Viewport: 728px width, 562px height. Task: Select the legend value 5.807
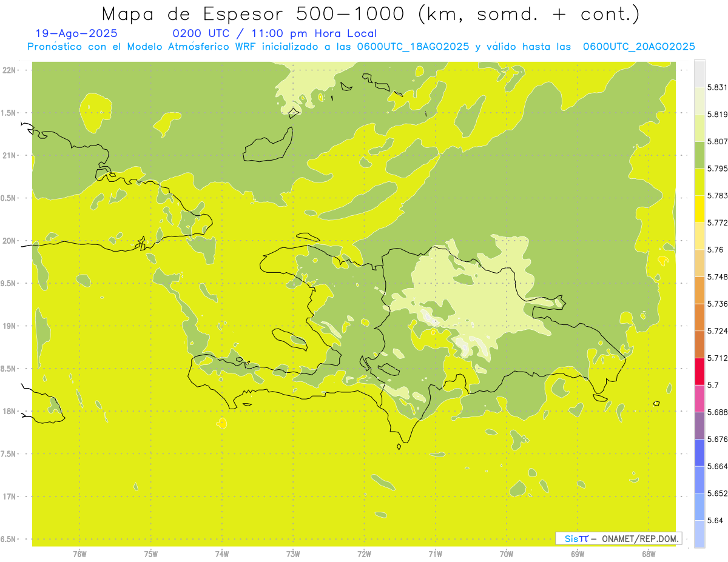click(717, 141)
